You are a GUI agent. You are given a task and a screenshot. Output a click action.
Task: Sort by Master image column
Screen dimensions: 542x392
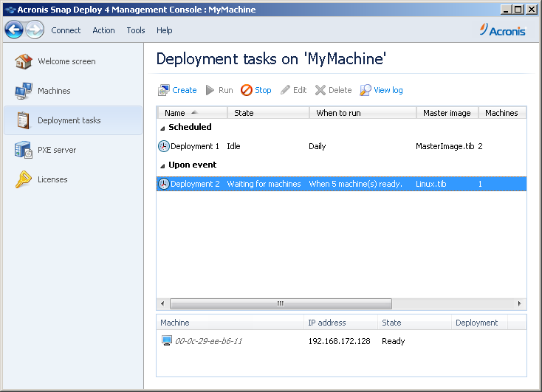click(447, 113)
